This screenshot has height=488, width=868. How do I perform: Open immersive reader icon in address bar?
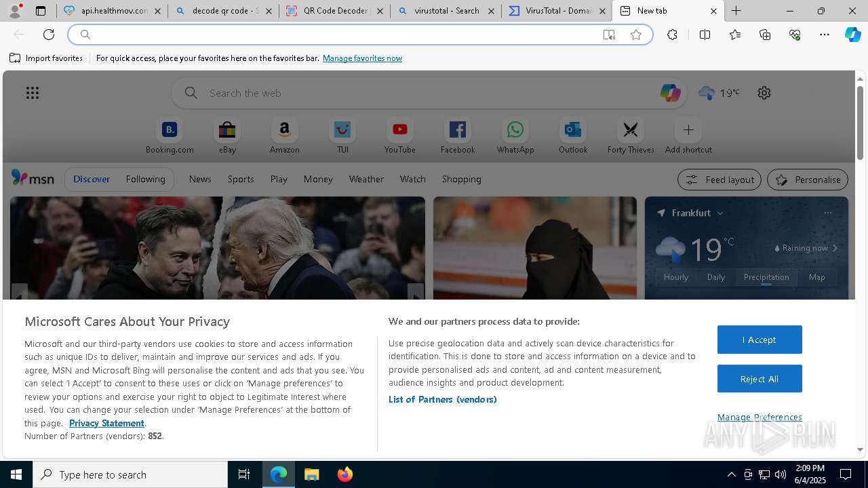[609, 35]
